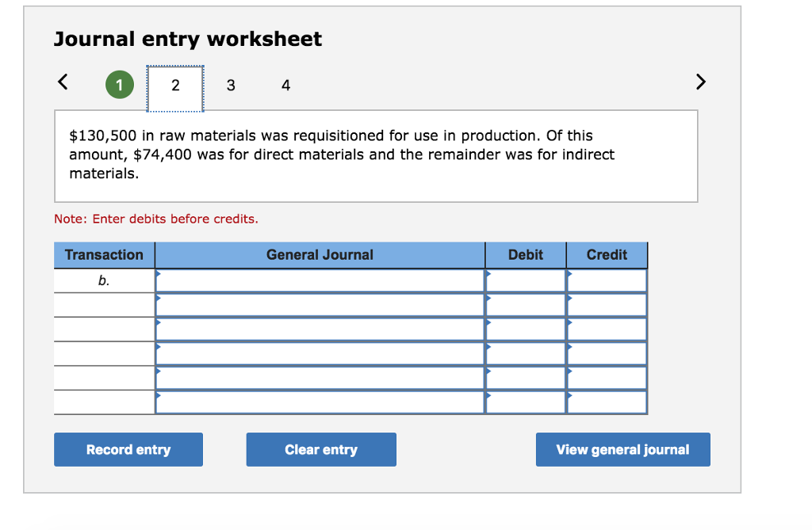Select third row General Journal account field

pos(320,330)
